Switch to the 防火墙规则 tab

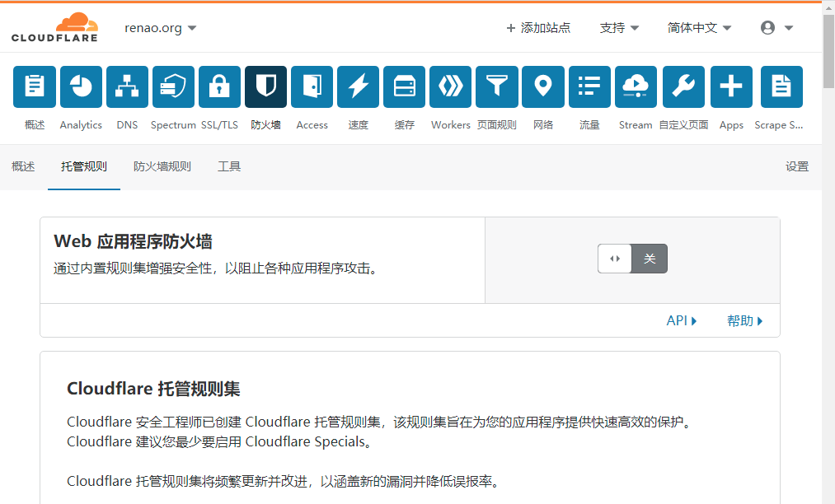click(x=162, y=166)
